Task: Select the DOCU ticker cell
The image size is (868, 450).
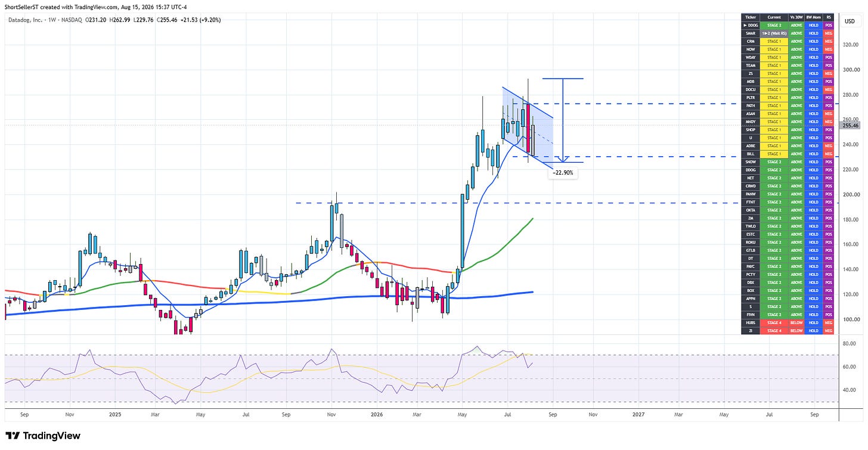Action: (751, 89)
